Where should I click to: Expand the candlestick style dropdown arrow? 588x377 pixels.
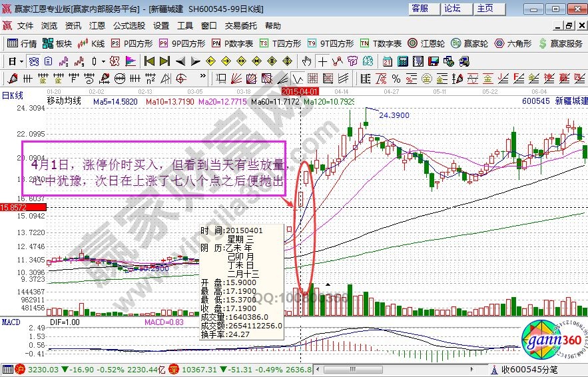pyautogui.click(x=103, y=61)
